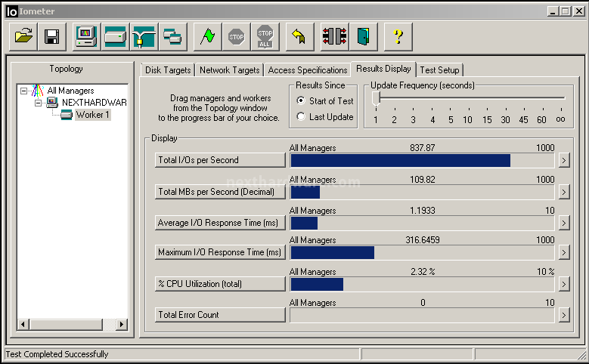Click the Iometer title bar logo
This screenshot has width=589, height=364.
[11, 11]
